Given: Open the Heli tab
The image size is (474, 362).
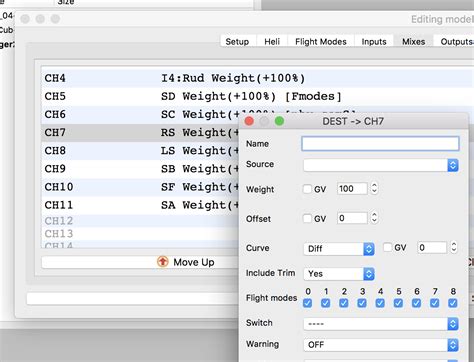Looking at the screenshot, I should (272, 42).
